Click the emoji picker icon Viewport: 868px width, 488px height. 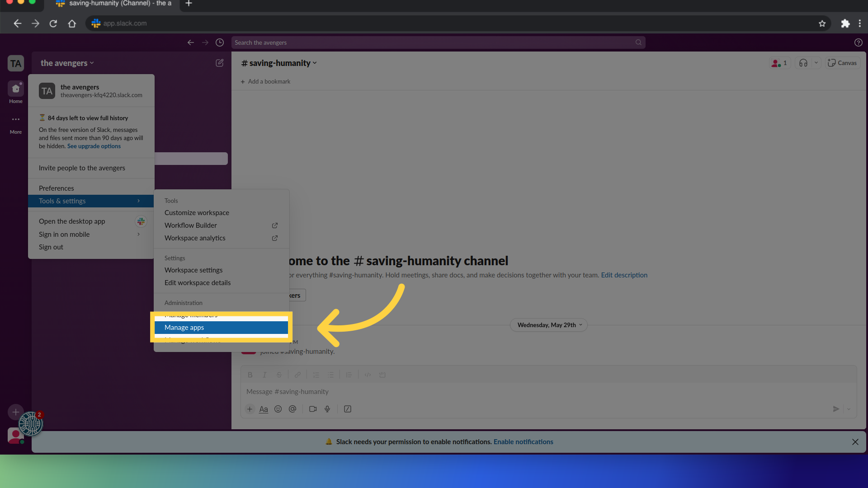pos(278,409)
